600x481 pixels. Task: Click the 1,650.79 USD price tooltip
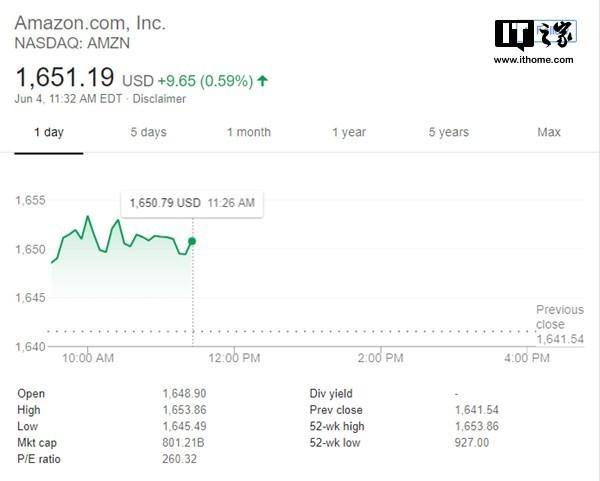[x=192, y=203]
